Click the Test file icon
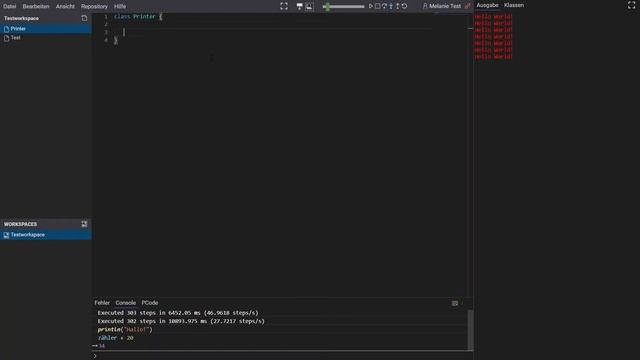 click(7, 38)
